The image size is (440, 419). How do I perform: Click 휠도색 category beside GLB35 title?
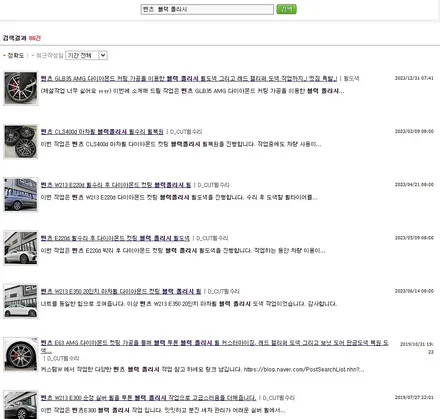pyautogui.click(x=351, y=78)
